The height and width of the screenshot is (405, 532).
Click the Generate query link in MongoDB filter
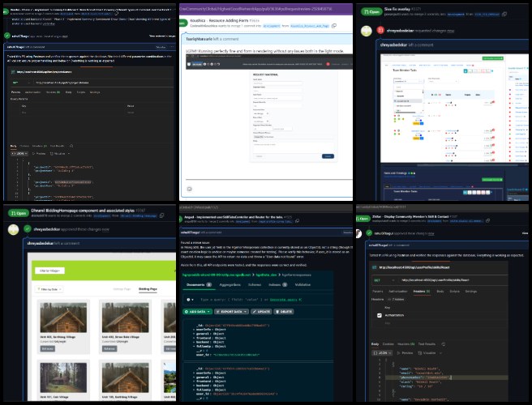tap(283, 300)
